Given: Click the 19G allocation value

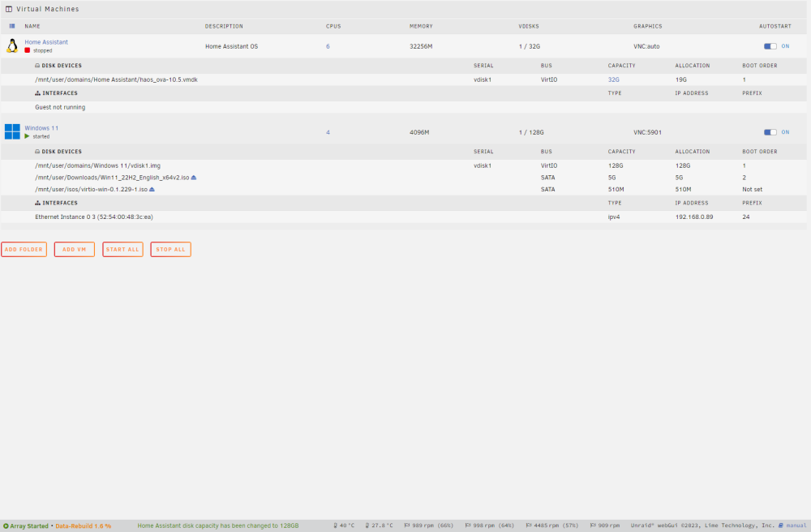Looking at the screenshot, I should click(680, 79).
